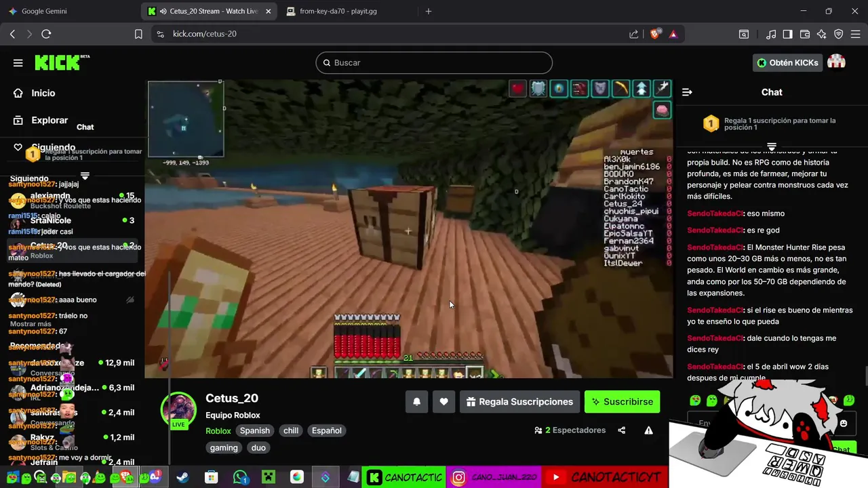Select the duo tag
The width and height of the screenshot is (868, 488).
tap(258, 447)
